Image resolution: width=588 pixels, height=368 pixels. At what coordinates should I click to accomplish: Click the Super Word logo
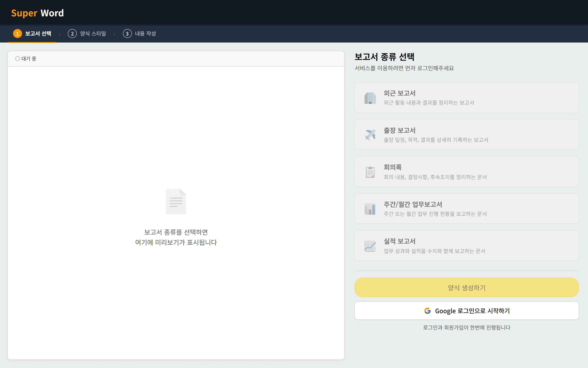click(x=37, y=13)
